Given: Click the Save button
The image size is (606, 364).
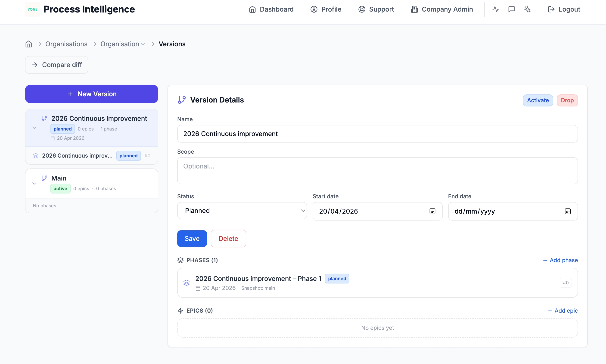Looking at the screenshot, I should click(192, 239).
